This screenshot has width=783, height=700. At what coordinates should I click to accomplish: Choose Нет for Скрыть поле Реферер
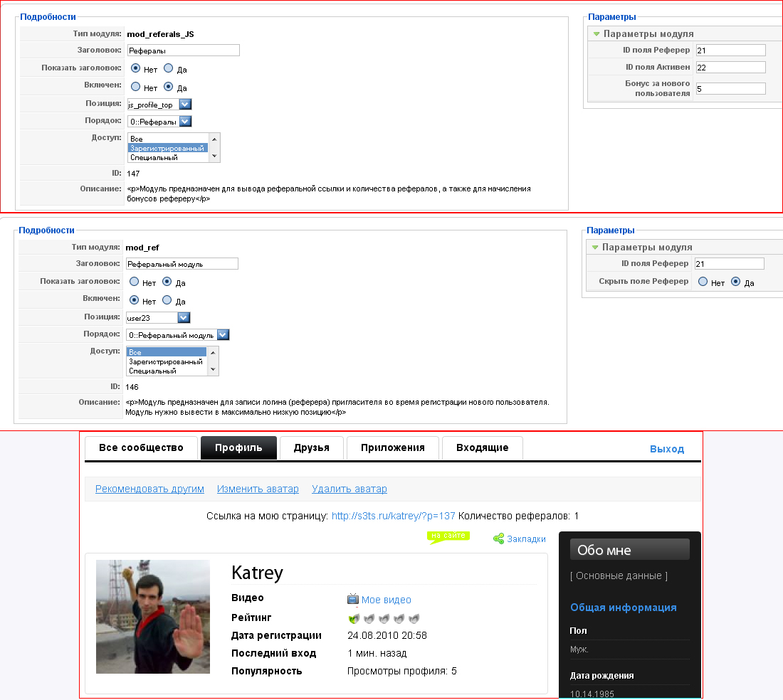tap(703, 282)
